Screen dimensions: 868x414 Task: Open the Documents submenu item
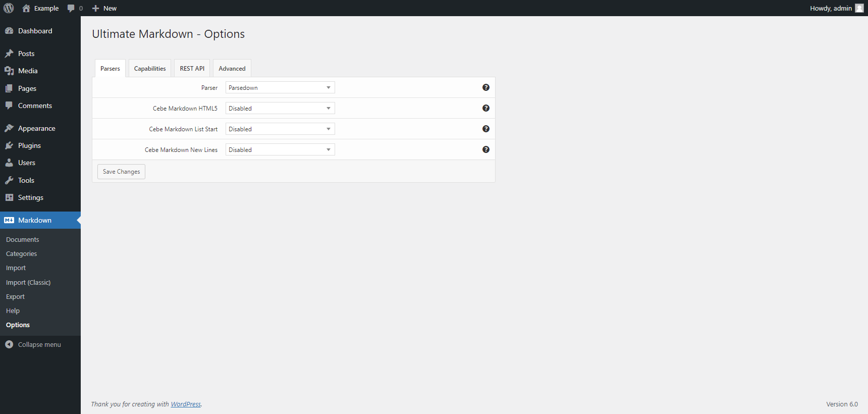coord(23,239)
